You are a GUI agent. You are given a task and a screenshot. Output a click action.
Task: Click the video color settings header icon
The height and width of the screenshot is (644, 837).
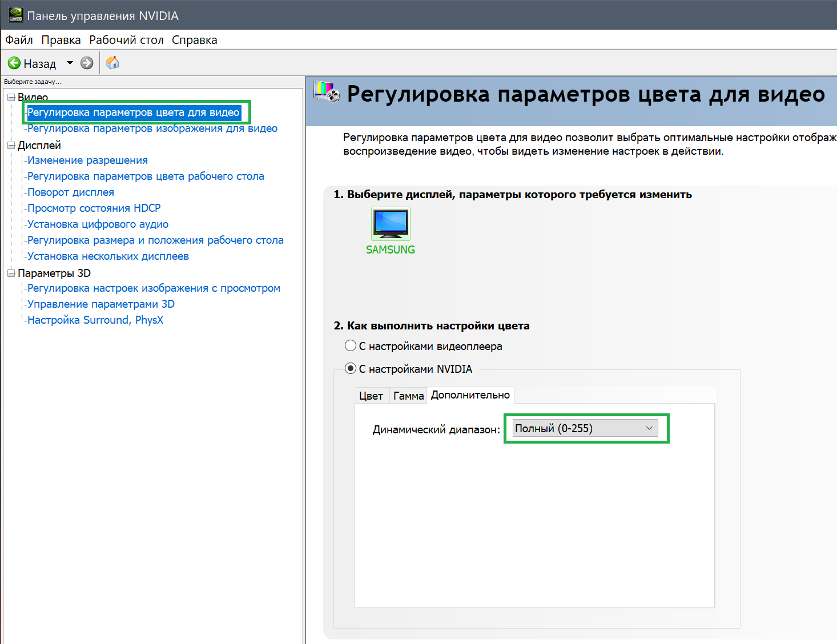click(x=327, y=92)
